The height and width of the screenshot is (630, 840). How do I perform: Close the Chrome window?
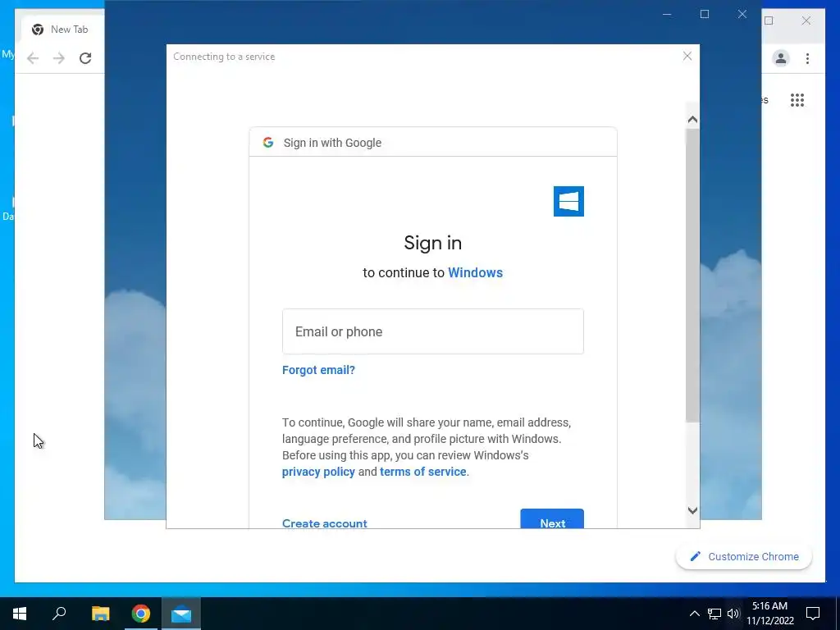click(x=806, y=21)
